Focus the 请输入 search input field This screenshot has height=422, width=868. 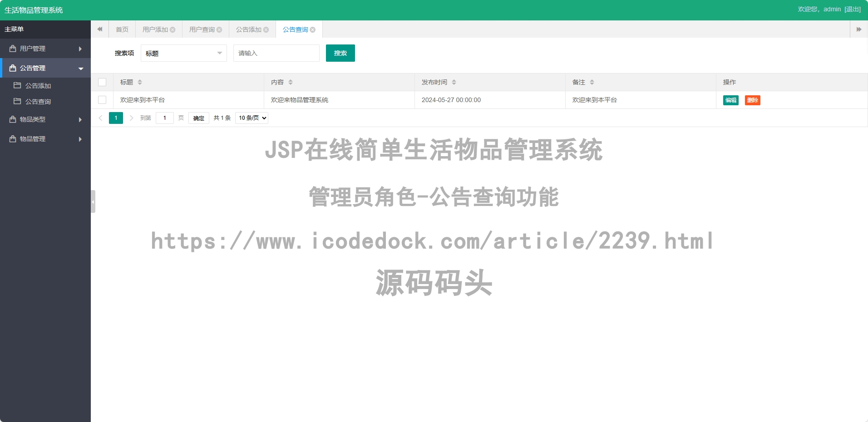(x=276, y=53)
